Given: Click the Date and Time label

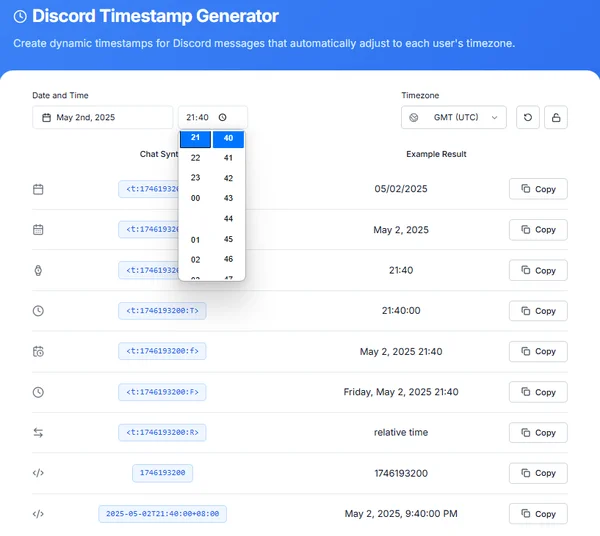Looking at the screenshot, I should [x=60, y=96].
